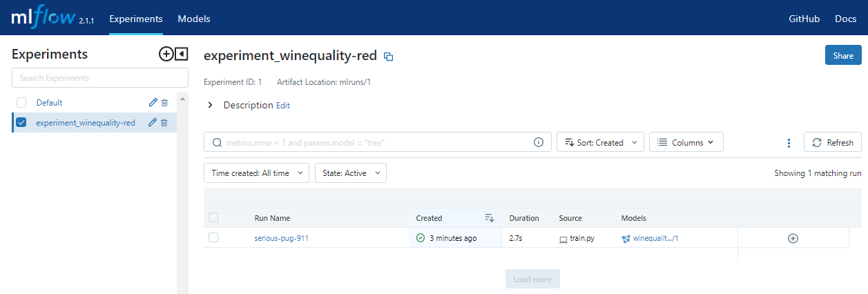Add column using plus circle icon in run row

coord(793,238)
